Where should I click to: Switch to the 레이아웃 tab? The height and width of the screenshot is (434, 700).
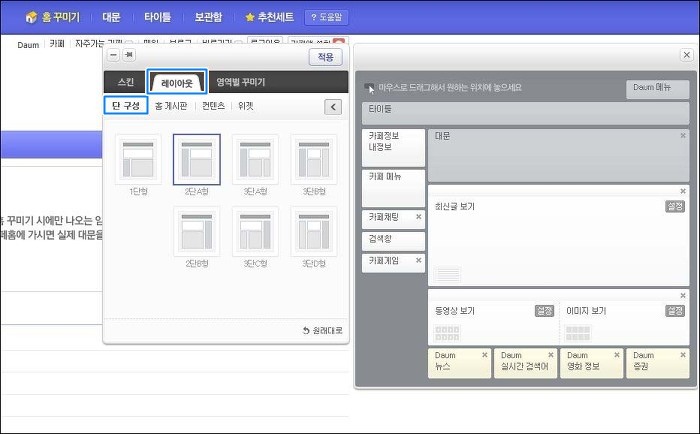[177, 83]
